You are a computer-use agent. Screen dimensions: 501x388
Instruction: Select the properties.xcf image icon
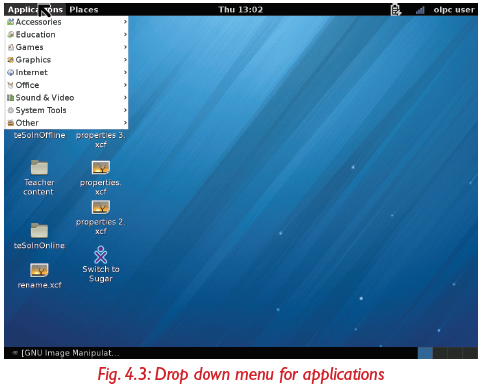coord(101,167)
